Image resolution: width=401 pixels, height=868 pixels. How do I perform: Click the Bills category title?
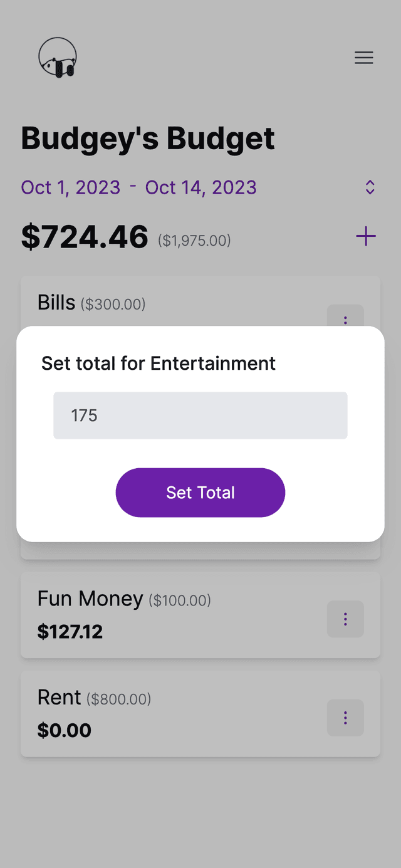56,303
